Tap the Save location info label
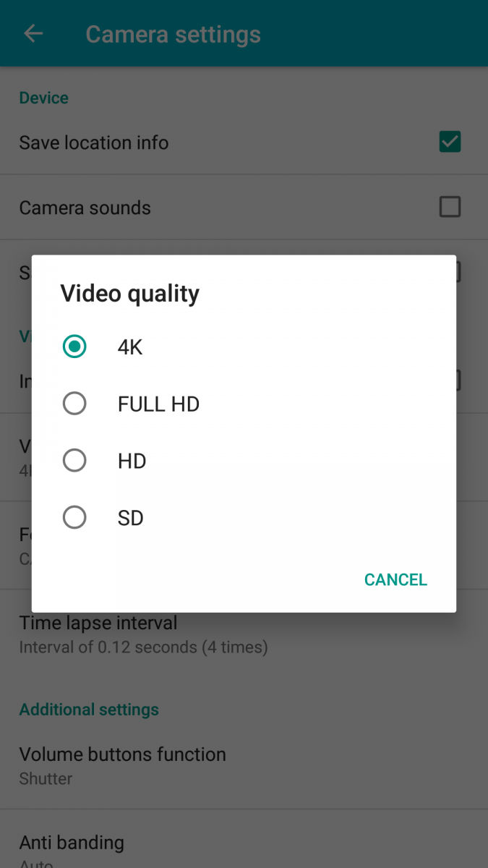Viewport: 488px width, 868px height. tap(94, 142)
